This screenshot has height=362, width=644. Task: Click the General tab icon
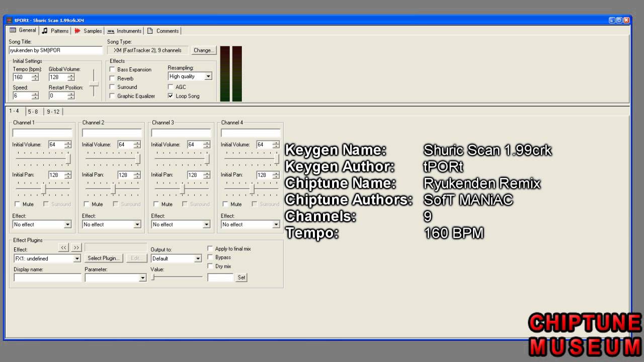coord(13,30)
